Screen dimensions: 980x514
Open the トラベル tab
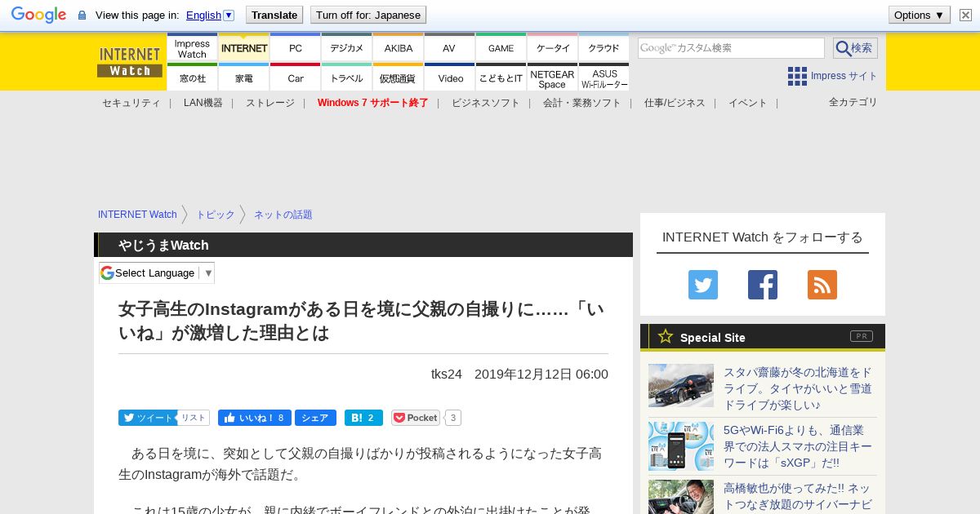click(x=347, y=78)
